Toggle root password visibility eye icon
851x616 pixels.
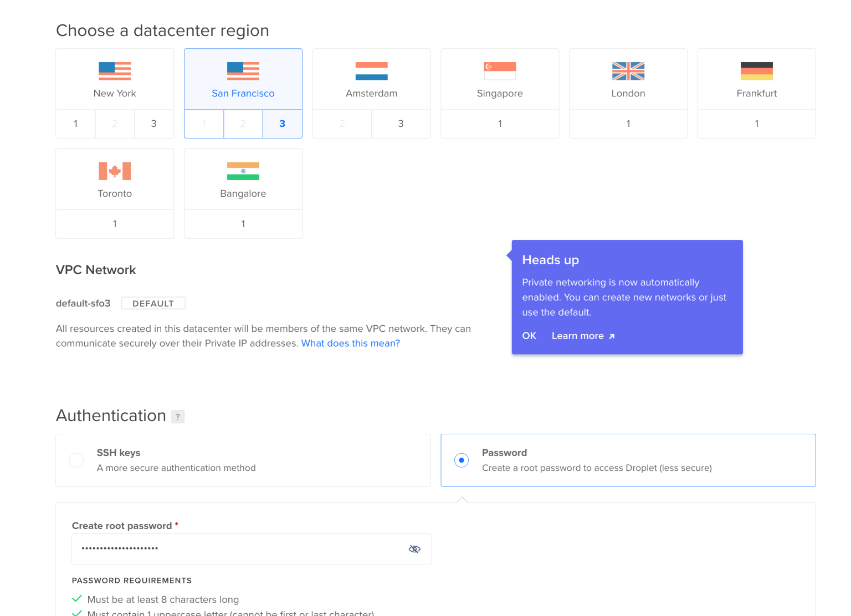coord(414,549)
